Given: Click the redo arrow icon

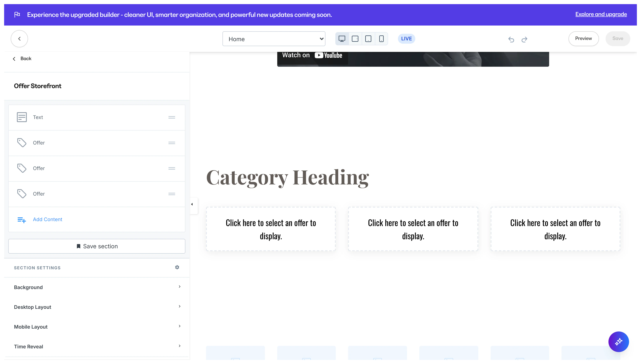Looking at the screenshot, I should (524, 39).
